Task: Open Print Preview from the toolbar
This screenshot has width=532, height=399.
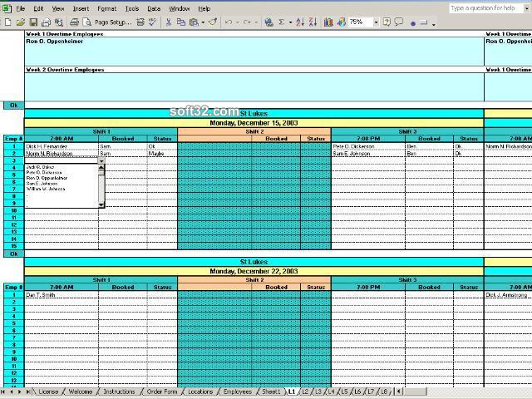Action: (x=86, y=22)
